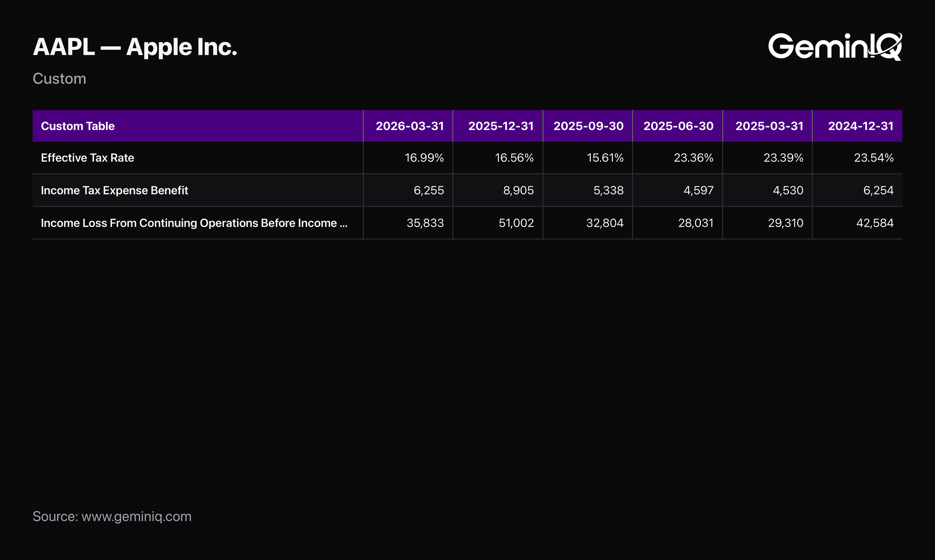The height and width of the screenshot is (560, 935).
Task: Click the 'Income Tax Expense Benefit' row label
Action: click(x=114, y=190)
